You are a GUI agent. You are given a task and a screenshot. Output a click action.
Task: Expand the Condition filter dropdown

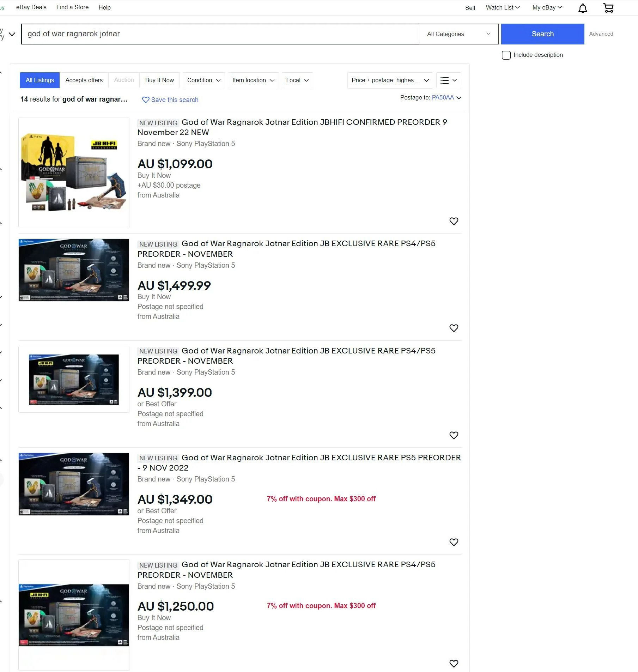[x=203, y=80]
